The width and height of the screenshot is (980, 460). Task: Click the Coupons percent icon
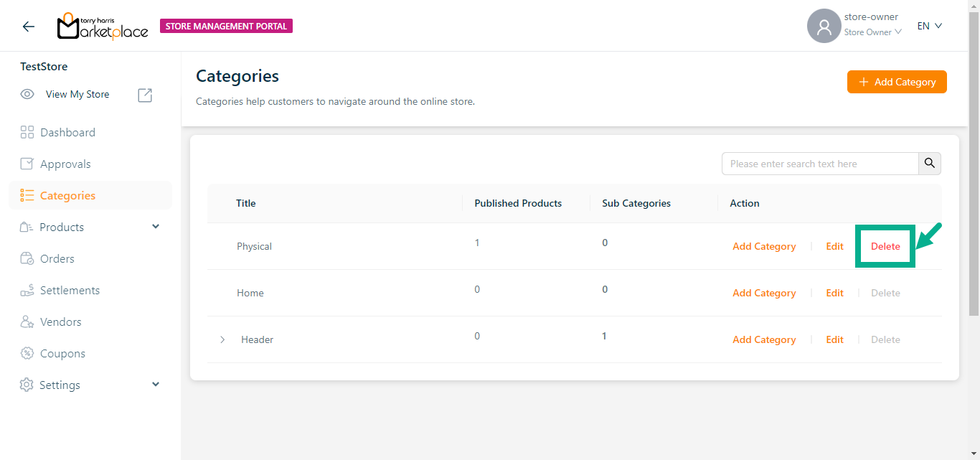click(x=27, y=354)
